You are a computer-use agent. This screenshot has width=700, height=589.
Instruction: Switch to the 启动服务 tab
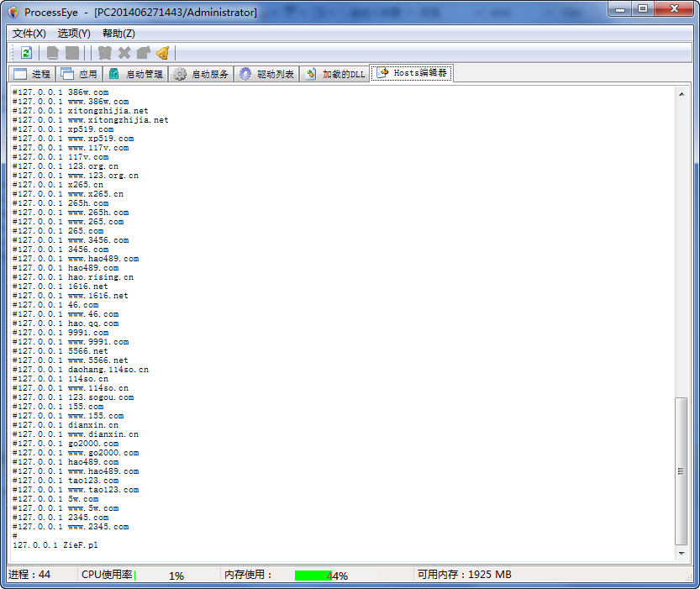coord(201,74)
